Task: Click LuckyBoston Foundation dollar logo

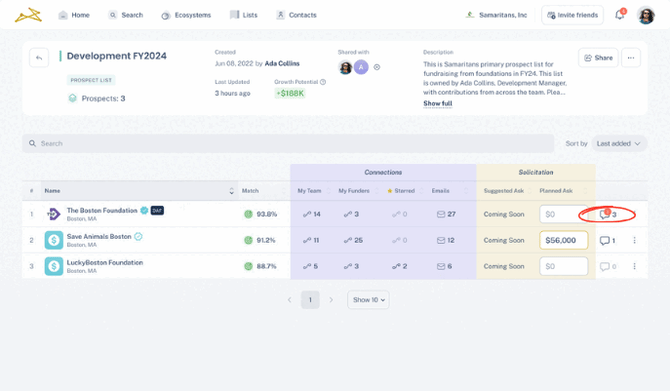Action: 54,266
